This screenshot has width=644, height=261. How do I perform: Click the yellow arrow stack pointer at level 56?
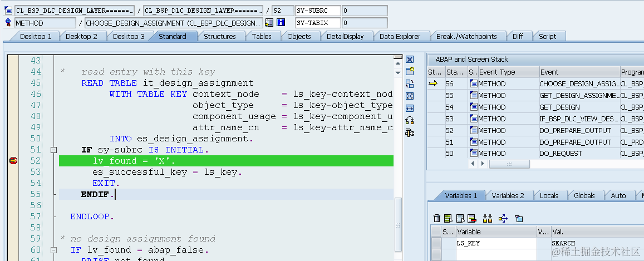click(x=433, y=83)
